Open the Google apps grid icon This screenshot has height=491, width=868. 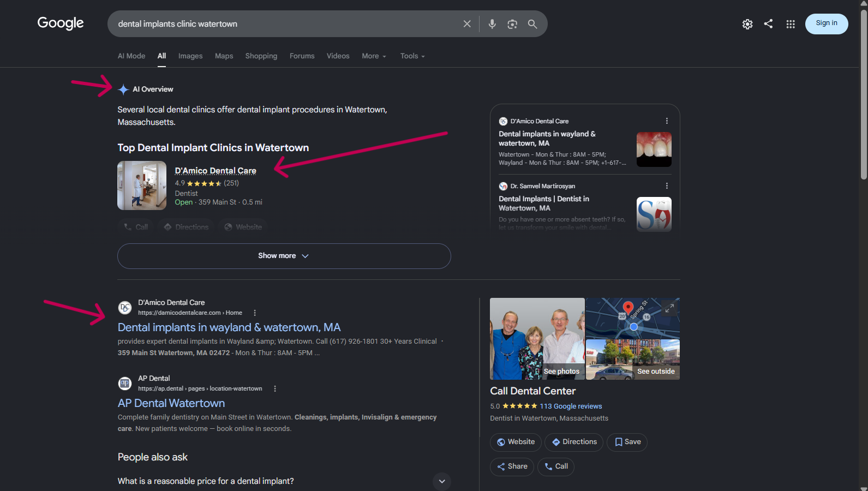pos(791,24)
